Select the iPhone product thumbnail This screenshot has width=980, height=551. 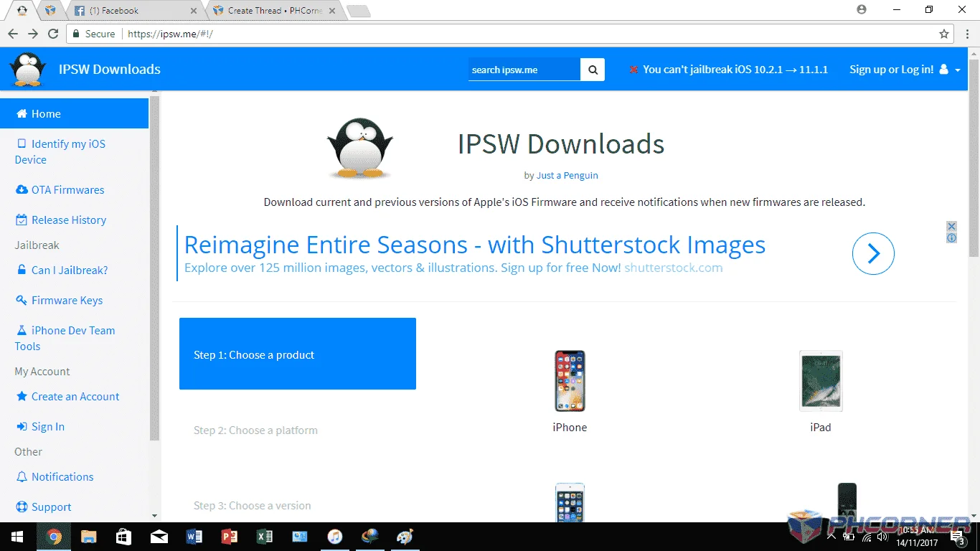tap(570, 381)
